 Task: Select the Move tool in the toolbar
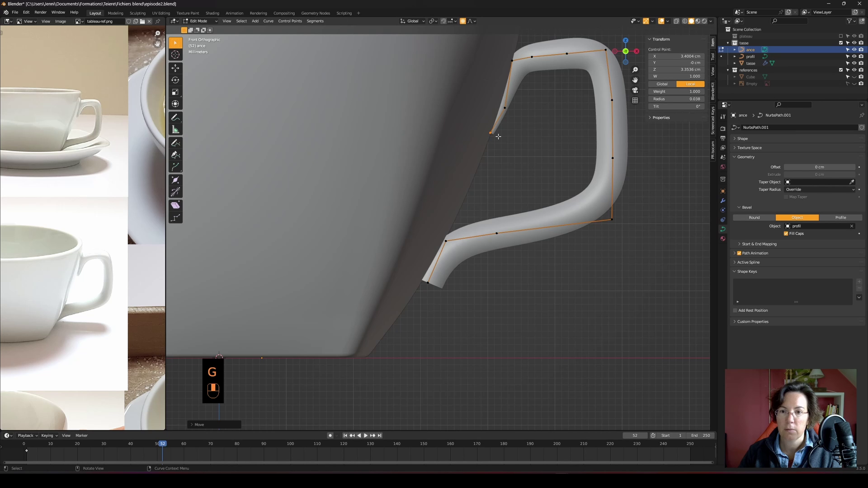tap(175, 68)
